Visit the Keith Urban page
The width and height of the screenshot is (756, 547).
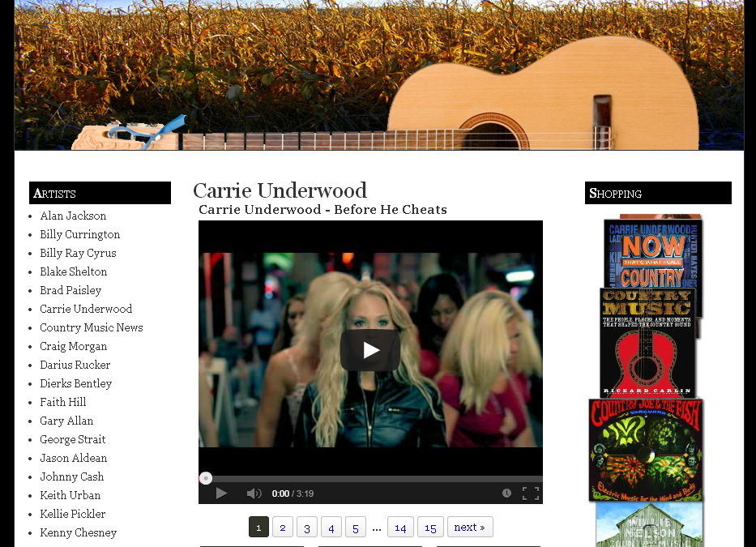tap(70, 495)
